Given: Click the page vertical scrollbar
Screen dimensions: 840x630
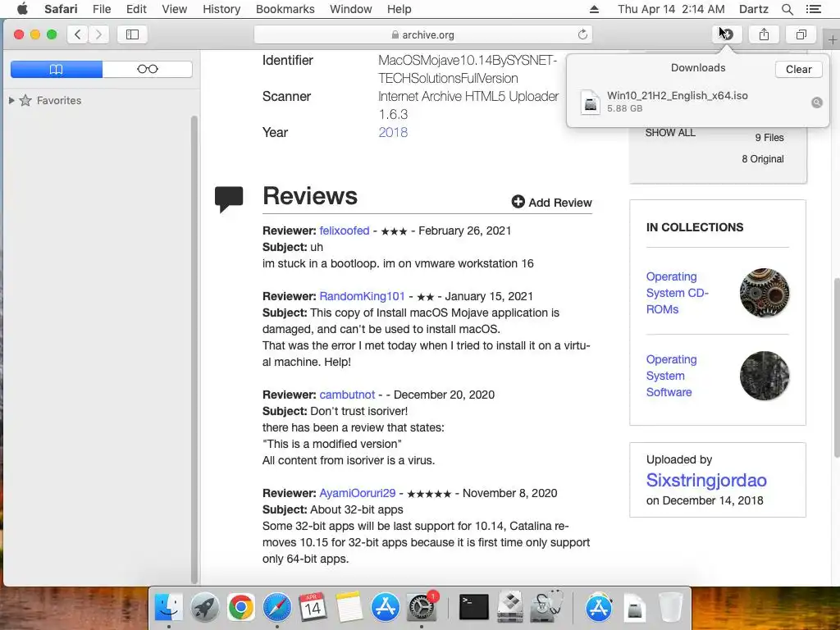Looking at the screenshot, I should (836, 367).
